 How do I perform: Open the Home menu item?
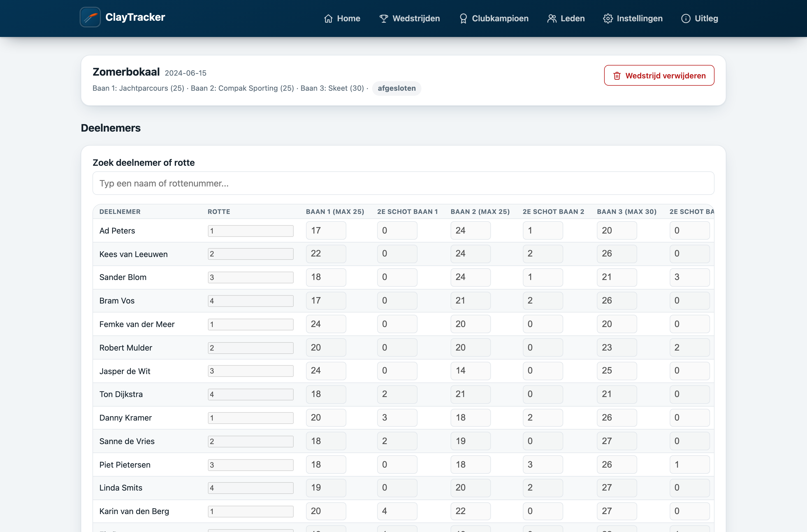pyautogui.click(x=342, y=19)
